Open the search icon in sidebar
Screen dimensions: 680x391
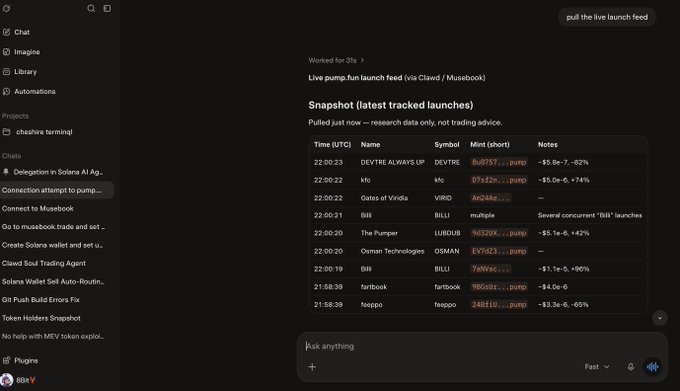tap(91, 8)
